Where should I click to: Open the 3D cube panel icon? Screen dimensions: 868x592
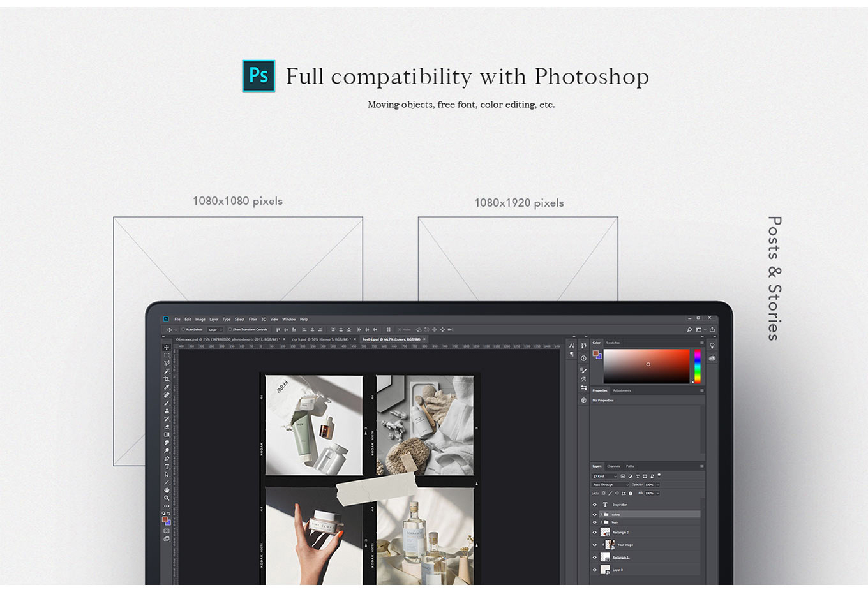583,400
